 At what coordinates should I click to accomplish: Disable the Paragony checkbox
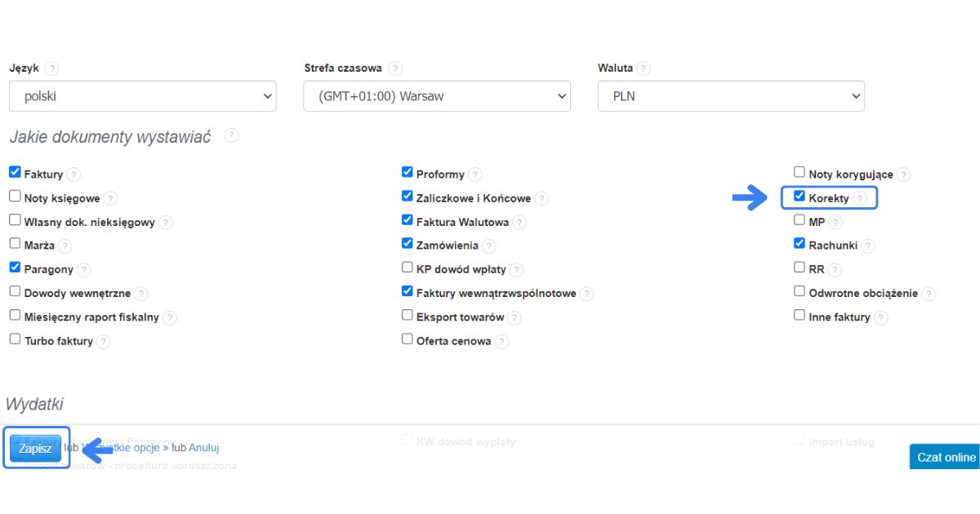tap(15, 268)
